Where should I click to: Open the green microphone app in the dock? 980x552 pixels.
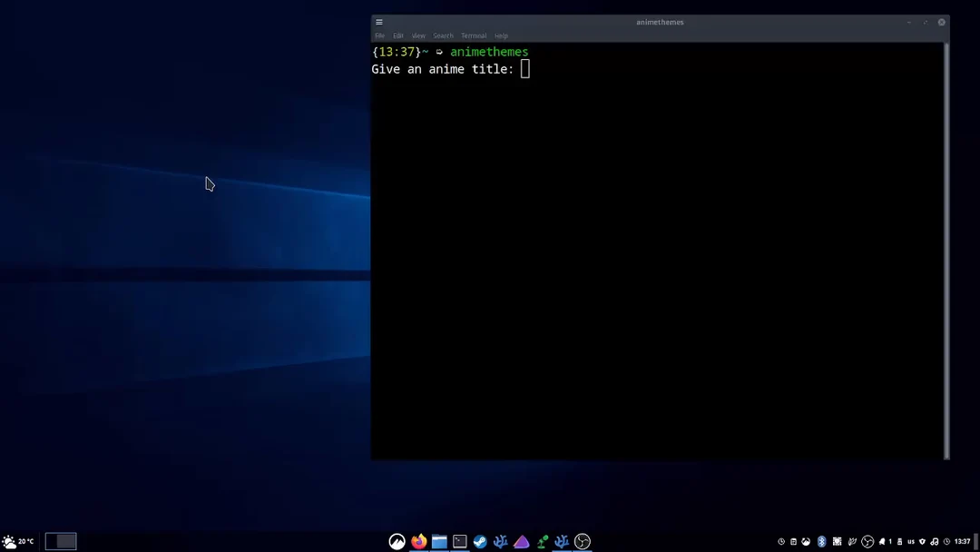pyautogui.click(x=542, y=541)
